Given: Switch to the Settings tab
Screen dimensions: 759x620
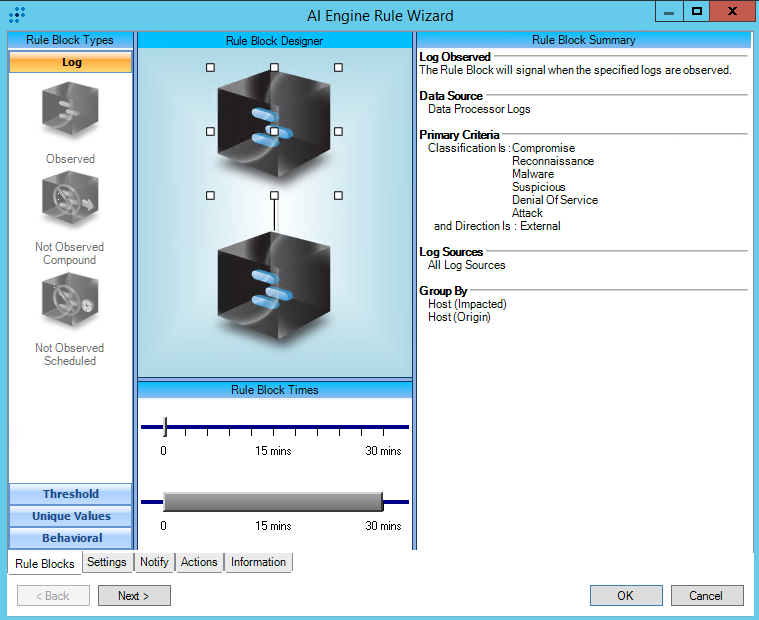Looking at the screenshot, I should [x=106, y=562].
